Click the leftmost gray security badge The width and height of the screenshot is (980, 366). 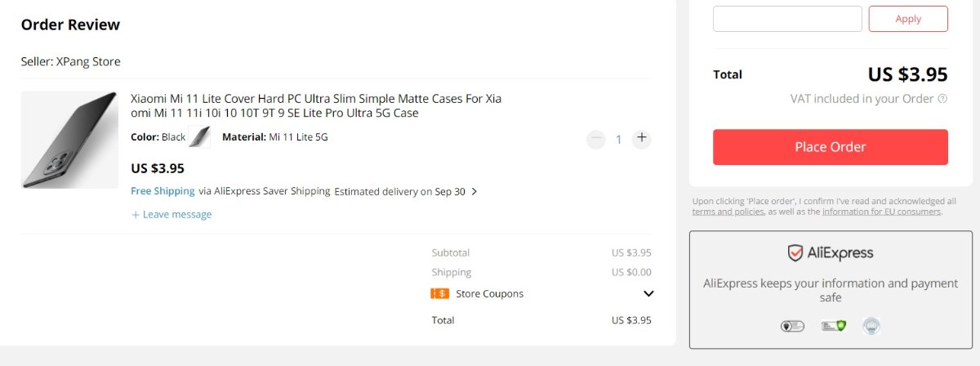[x=792, y=326]
